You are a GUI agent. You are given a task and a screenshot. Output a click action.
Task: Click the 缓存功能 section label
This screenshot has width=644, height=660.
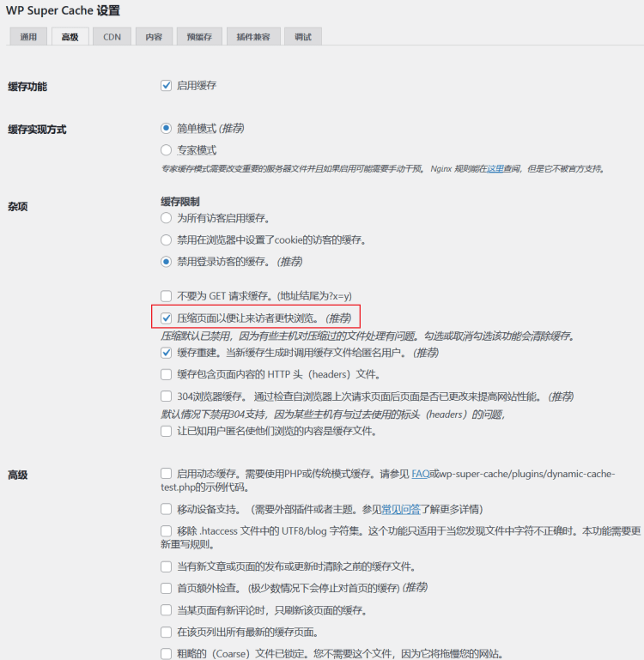tap(27, 87)
